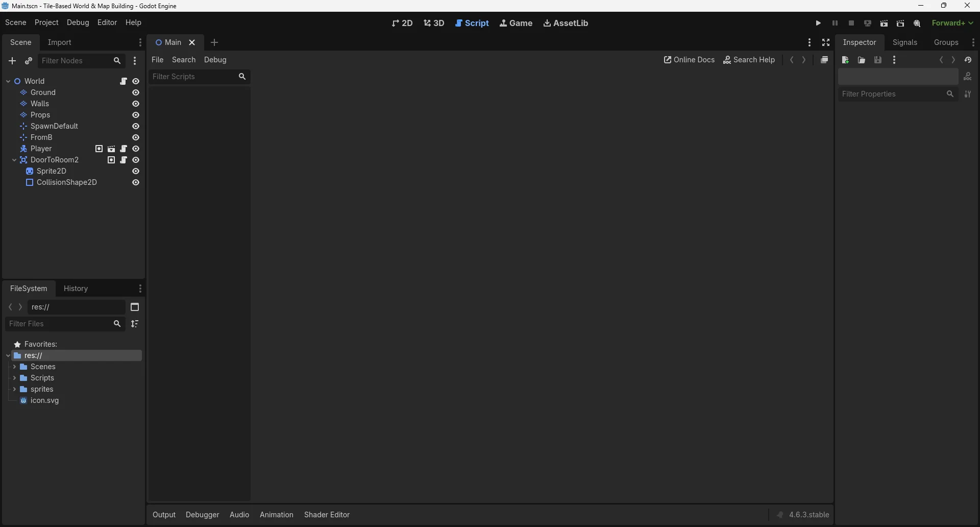Switch to the 2D workspace

click(402, 23)
